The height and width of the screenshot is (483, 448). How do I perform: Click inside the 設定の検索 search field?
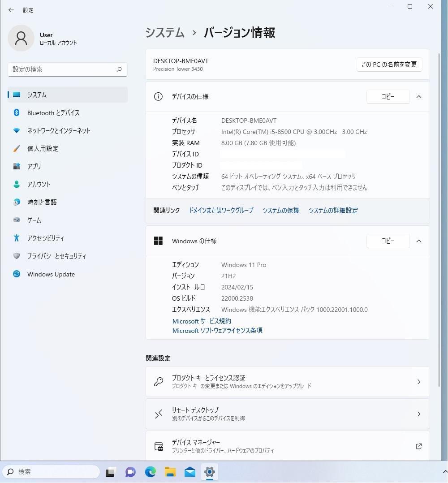pyautogui.click(x=67, y=69)
